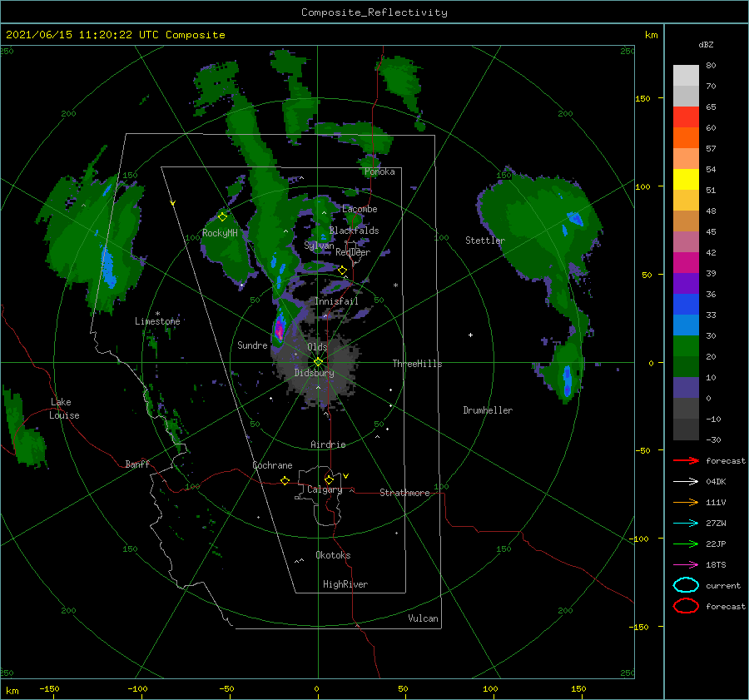Select the light gray 80-70 dBZ swatch
This screenshot has height=700, width=749.
click(686, 76)
